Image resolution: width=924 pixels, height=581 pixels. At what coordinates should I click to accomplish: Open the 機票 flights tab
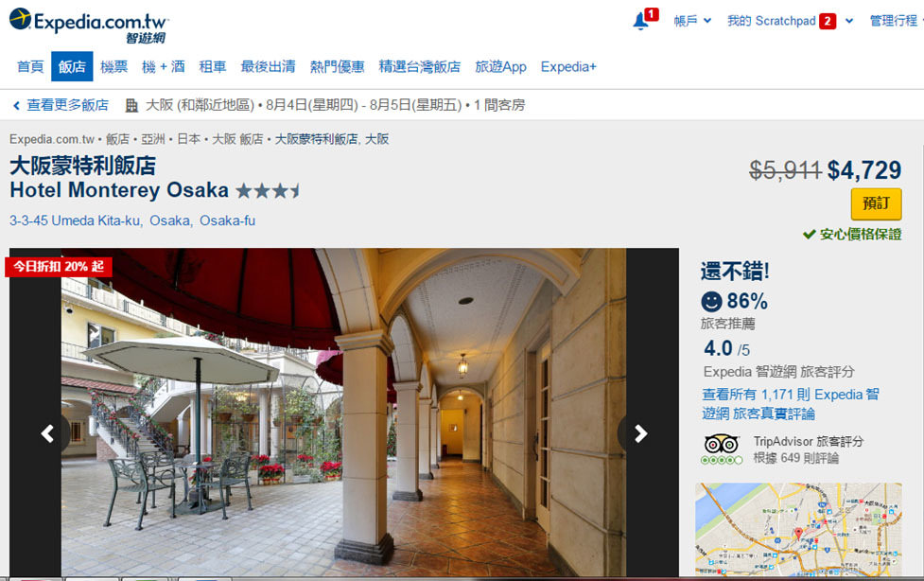[x=113, y=66]
